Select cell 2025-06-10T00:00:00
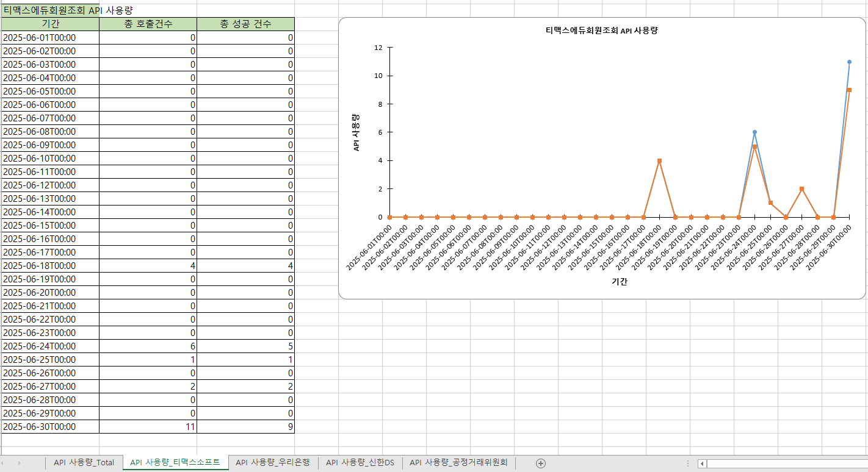The width and height of the screenshot is (868, 472). pos(50,158)
